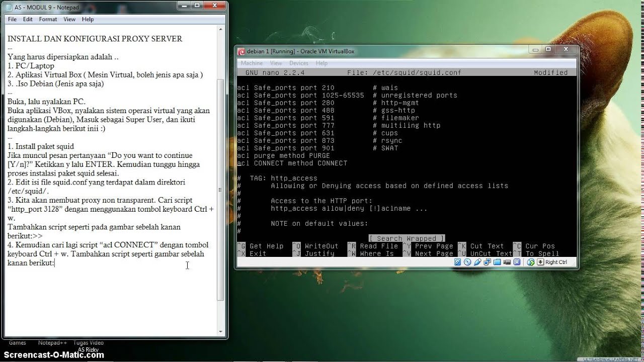The image size is (644, 362).
Task: Open the Devices menu in VirtualBox
Action: point(299,63)
